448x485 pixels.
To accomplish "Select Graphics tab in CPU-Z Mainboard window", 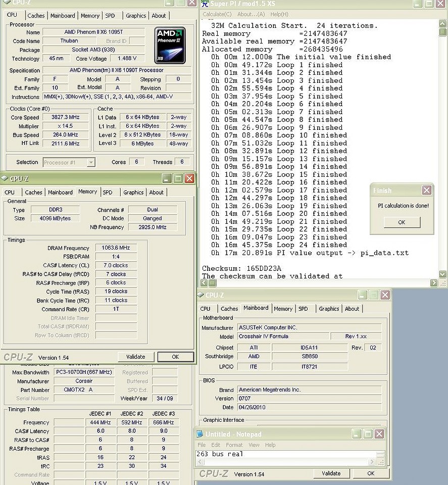I will pos(329,309).
